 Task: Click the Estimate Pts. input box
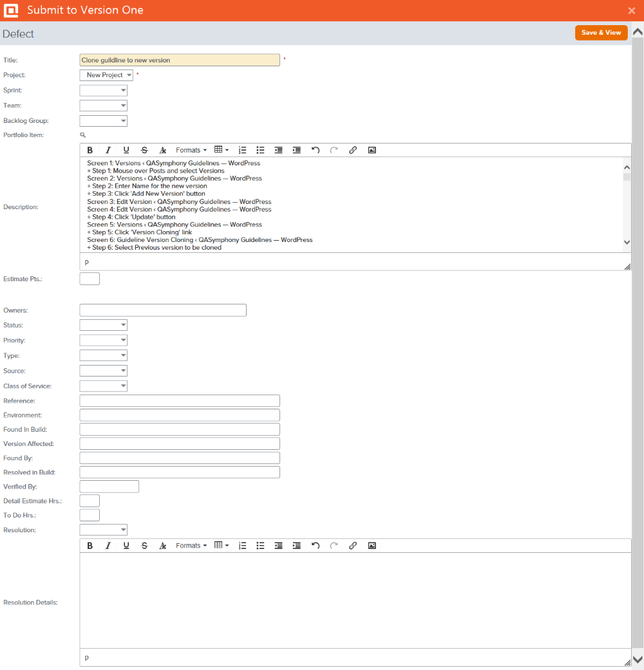click(x=90, y=279)
